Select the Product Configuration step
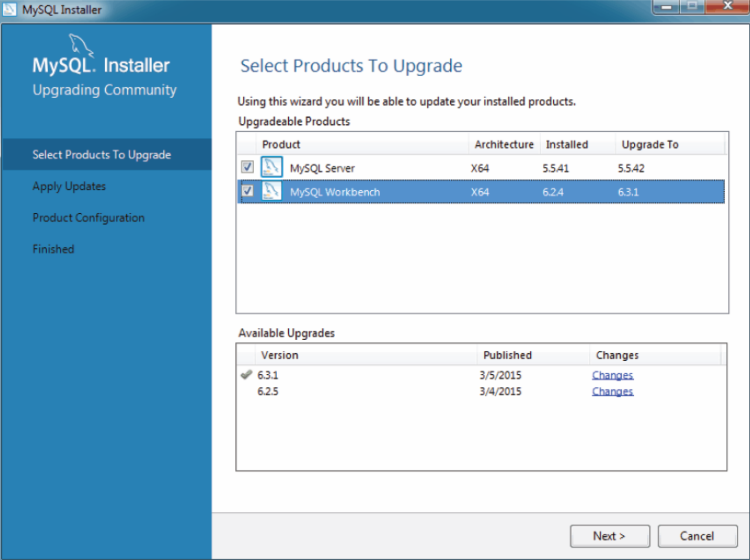750x560 pixels. click(88, 217)
